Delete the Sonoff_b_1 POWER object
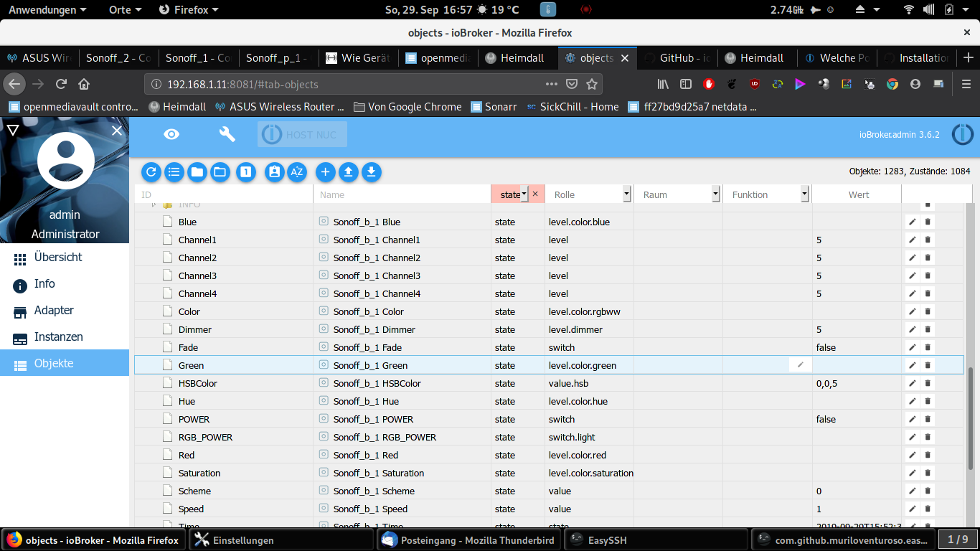The width and height of the screenshot is (980, 551). [928, 419]
